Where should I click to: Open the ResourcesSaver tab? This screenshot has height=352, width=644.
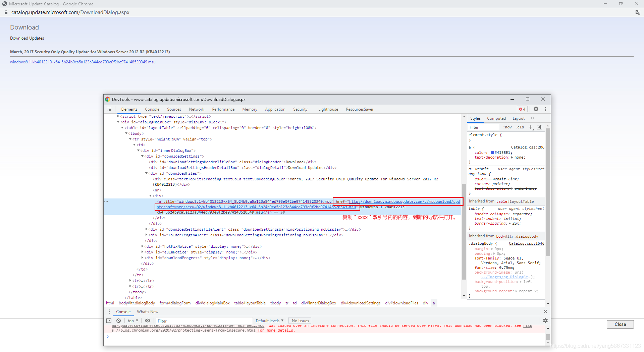click(360, 109)
